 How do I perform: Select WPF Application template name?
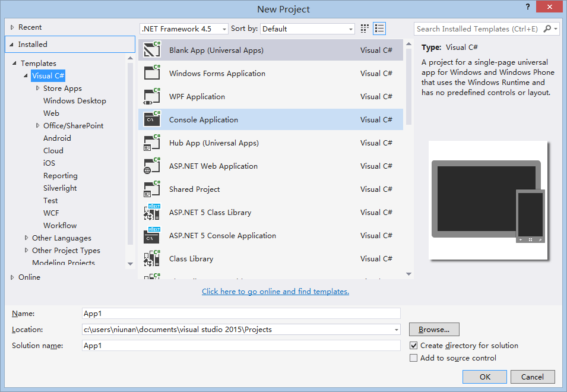pos(197,97)
